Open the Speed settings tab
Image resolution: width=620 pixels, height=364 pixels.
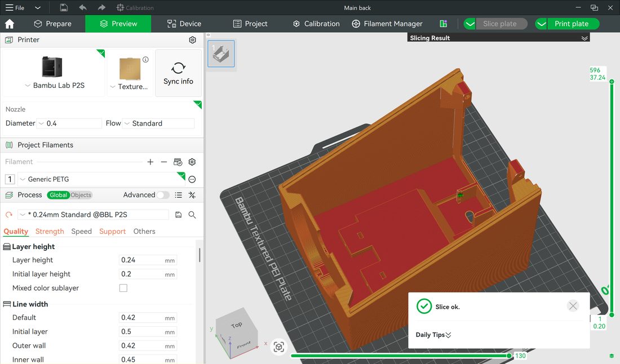point(82,232)
